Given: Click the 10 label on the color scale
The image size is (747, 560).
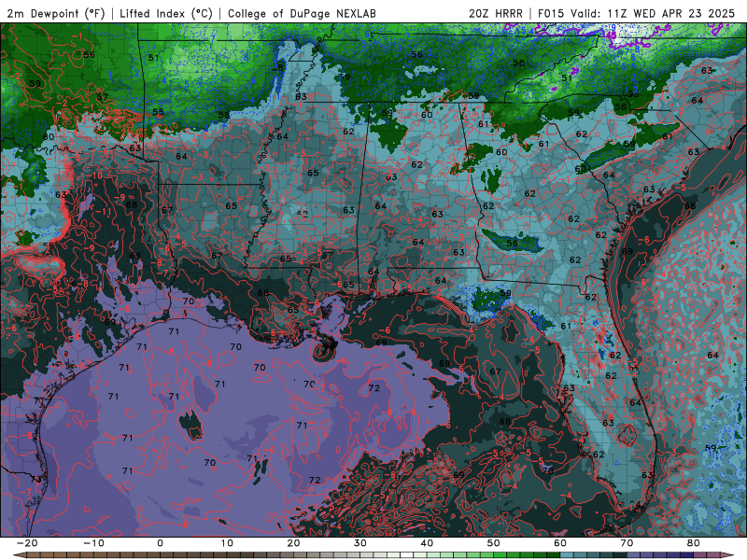Looking at the screenshot, I should point(227,543).
